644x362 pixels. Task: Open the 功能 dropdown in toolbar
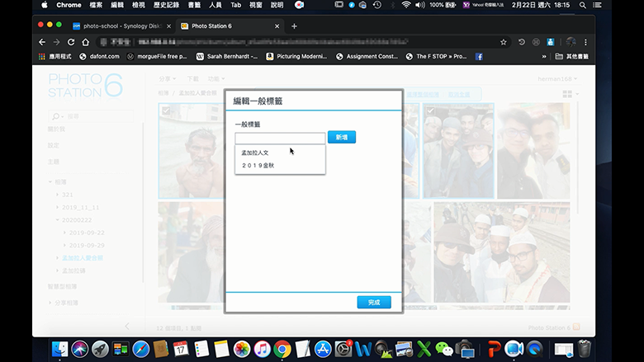tap(216, 78)
